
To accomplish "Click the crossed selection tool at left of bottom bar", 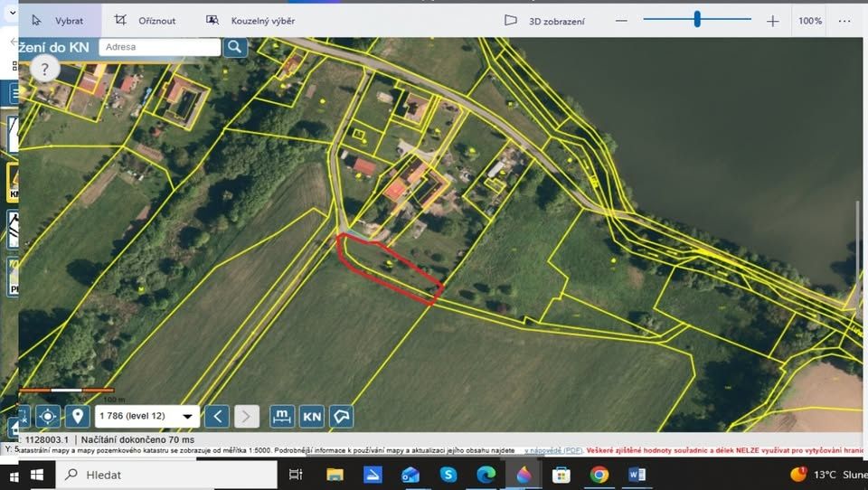I will pos(24,417).
